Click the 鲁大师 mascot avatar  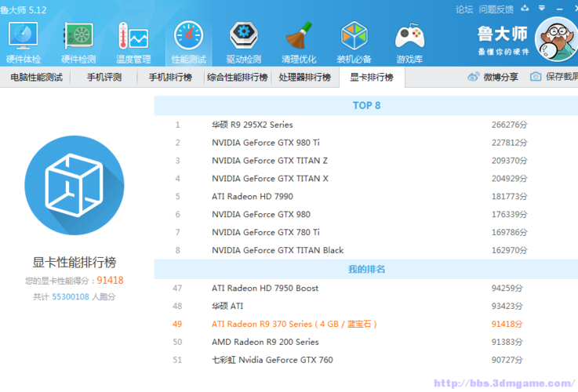pyautogui.click(x=557, y=39)
